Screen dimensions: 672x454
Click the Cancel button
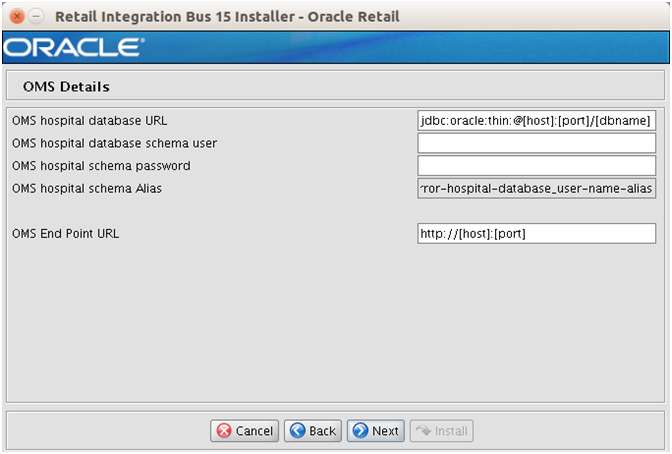click(x=244, y=430)
